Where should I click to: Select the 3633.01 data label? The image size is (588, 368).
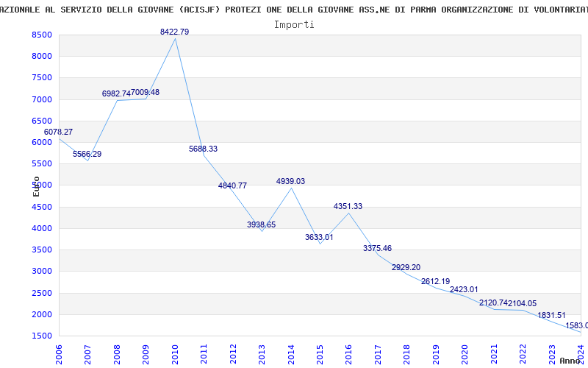pos(319,237)
